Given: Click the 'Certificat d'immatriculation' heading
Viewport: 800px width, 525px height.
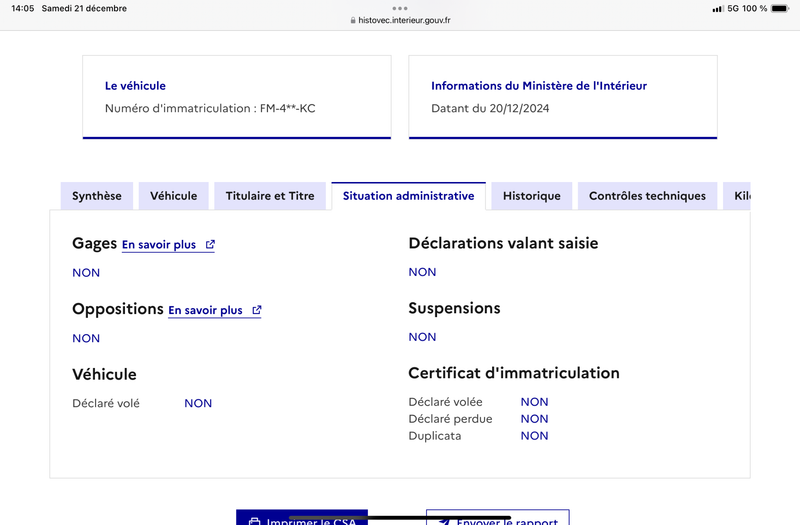Looking at the screenshot, I should (514, 373).
